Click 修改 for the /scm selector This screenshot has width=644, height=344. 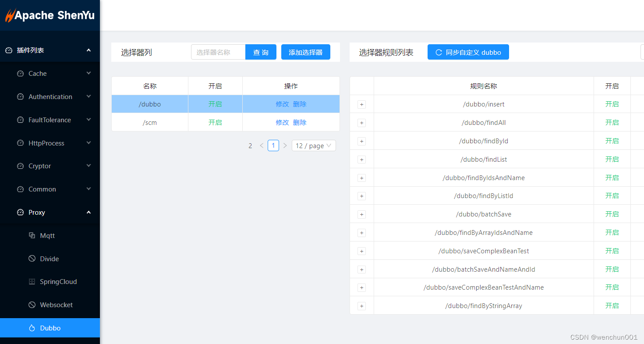282,123
